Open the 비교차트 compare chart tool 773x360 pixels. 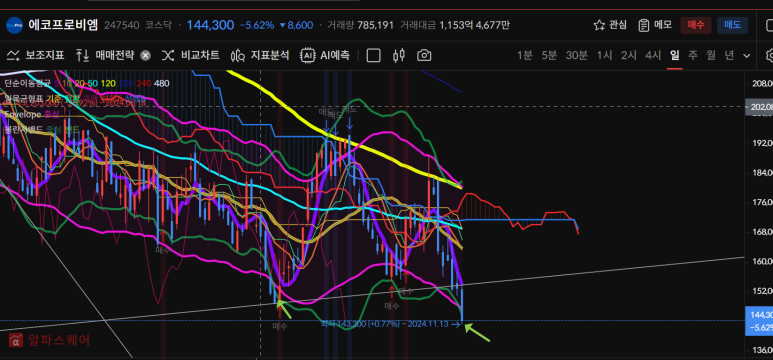tap(190, 55)
